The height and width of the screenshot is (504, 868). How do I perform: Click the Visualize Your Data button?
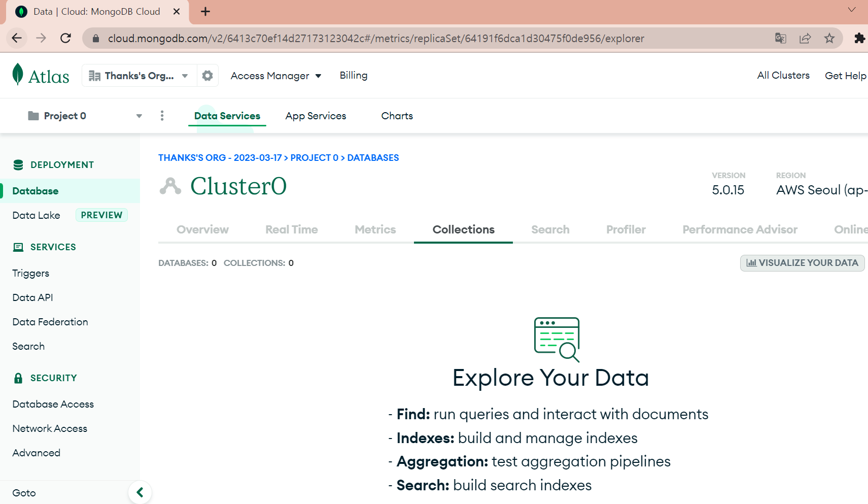click(x=802, y=263)
